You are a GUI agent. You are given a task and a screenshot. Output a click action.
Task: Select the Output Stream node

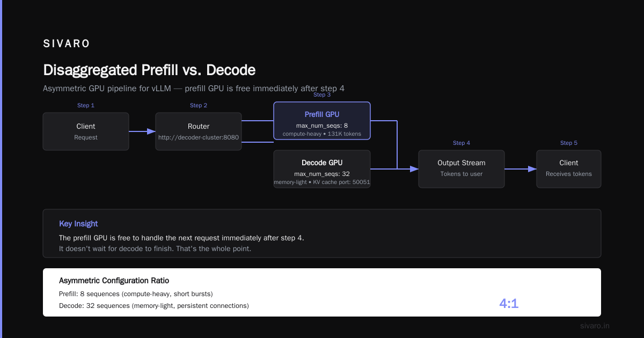(x=462, y=169)
